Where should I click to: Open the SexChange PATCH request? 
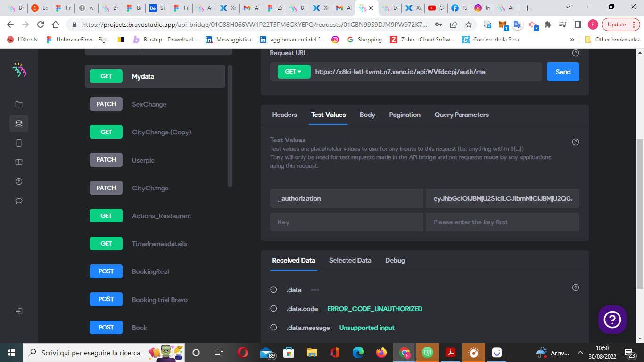click(x=155, y=104)
